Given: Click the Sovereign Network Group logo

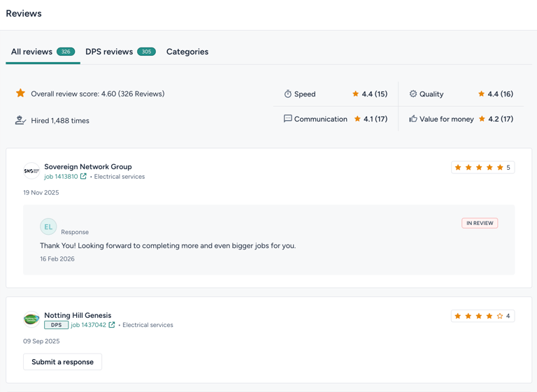Looking at the screenshot, I should 31,170.
